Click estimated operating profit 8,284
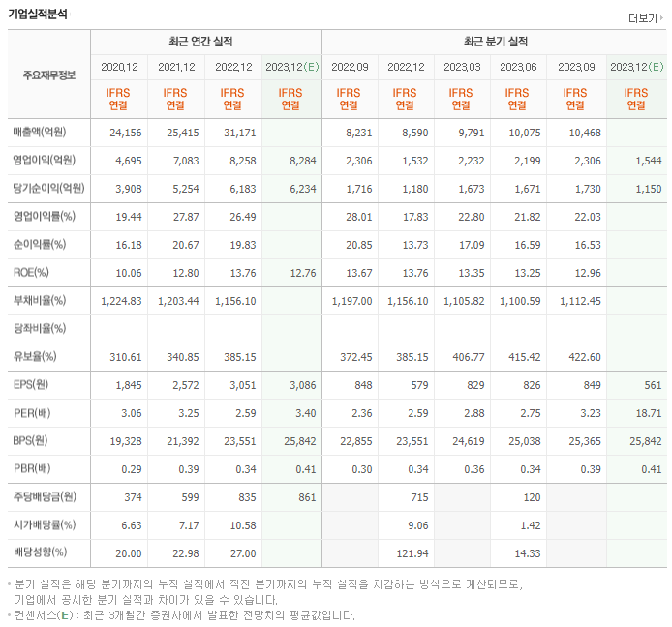672x627 pixels. (302, 161)
